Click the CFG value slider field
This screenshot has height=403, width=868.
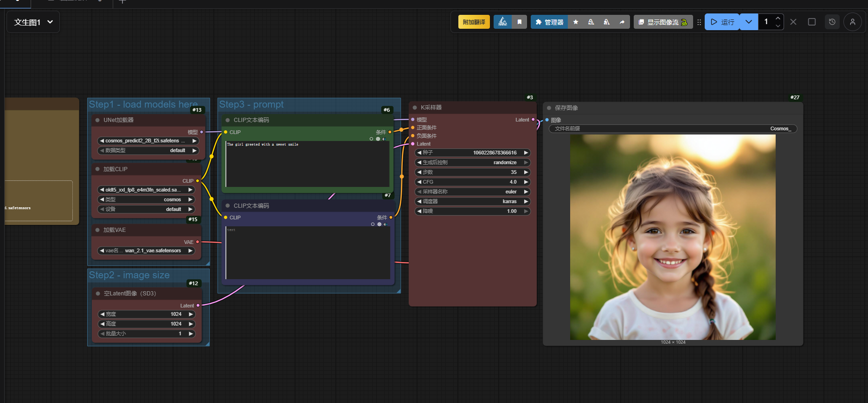[472, 182]
